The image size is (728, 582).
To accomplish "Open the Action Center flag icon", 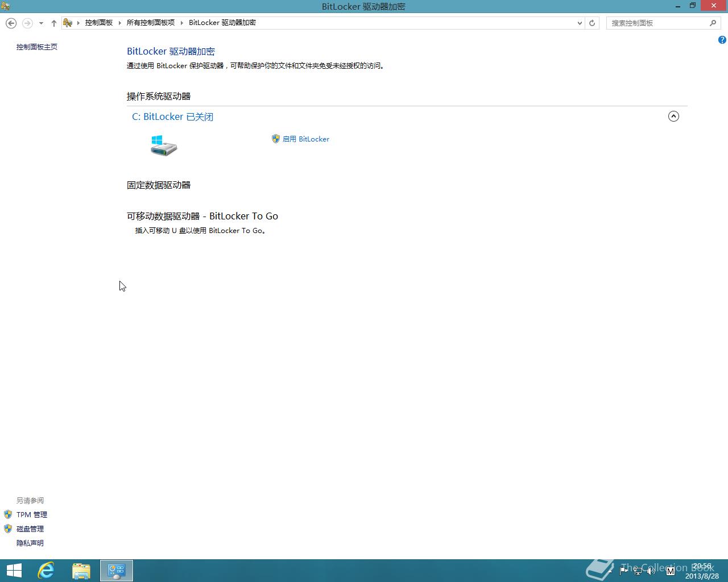I will click(x=624, y=571).
